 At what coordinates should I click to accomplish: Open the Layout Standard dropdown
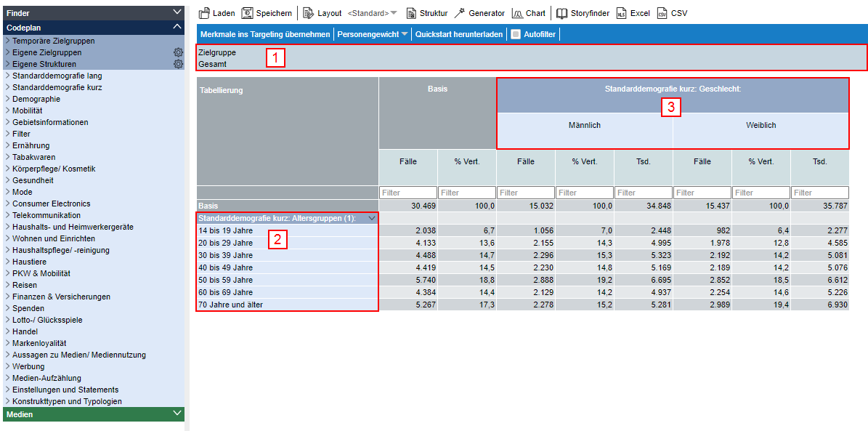(373, 13)
